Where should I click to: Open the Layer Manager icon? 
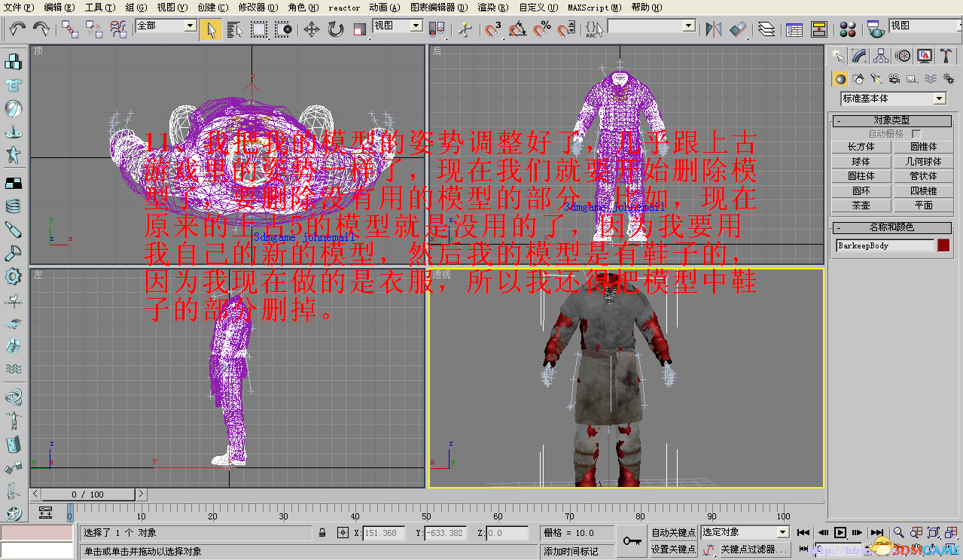[x=766, y=29]
